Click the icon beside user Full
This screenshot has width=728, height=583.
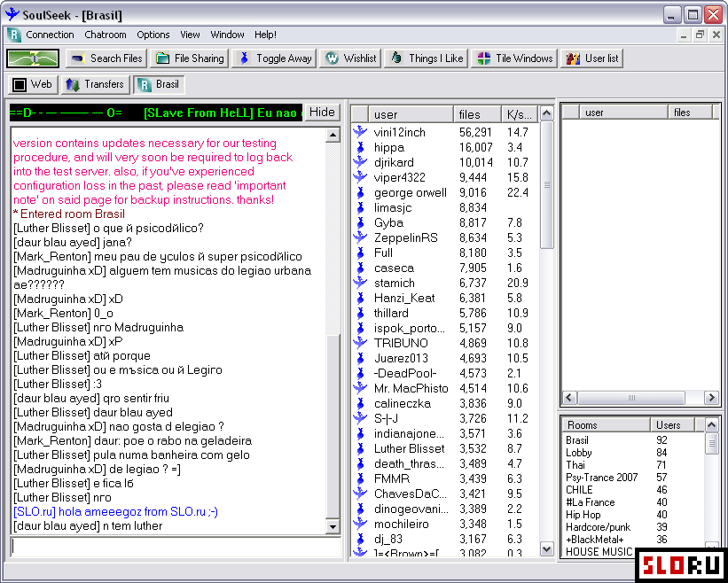pos(360,253)
